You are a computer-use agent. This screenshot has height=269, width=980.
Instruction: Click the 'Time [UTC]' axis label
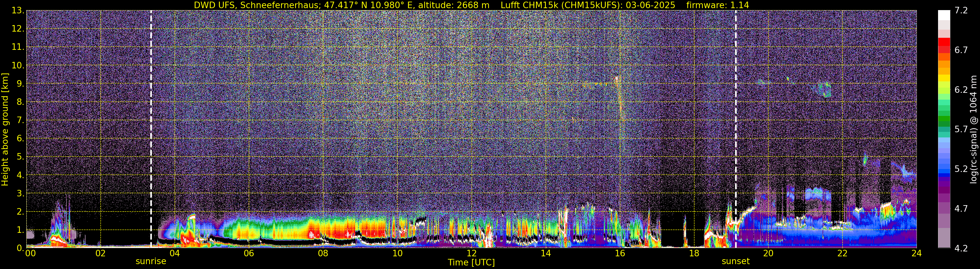tap(471, 262)
